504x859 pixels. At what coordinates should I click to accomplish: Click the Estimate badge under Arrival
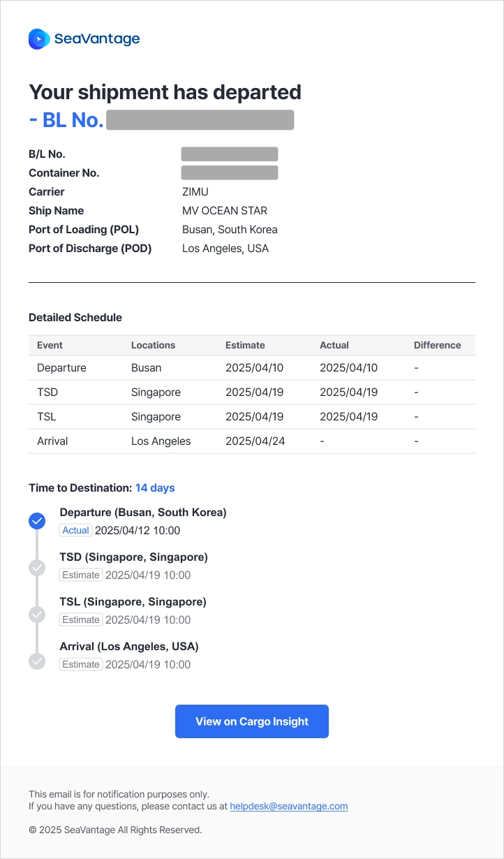pos(81,665)
